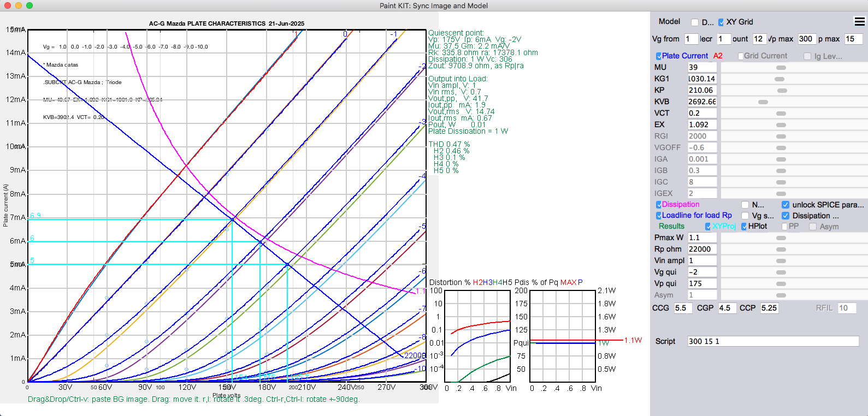Toggle Loadline for load Rp checkbox
The height and width of the screenshot is (416, 868).
point(659,216)
